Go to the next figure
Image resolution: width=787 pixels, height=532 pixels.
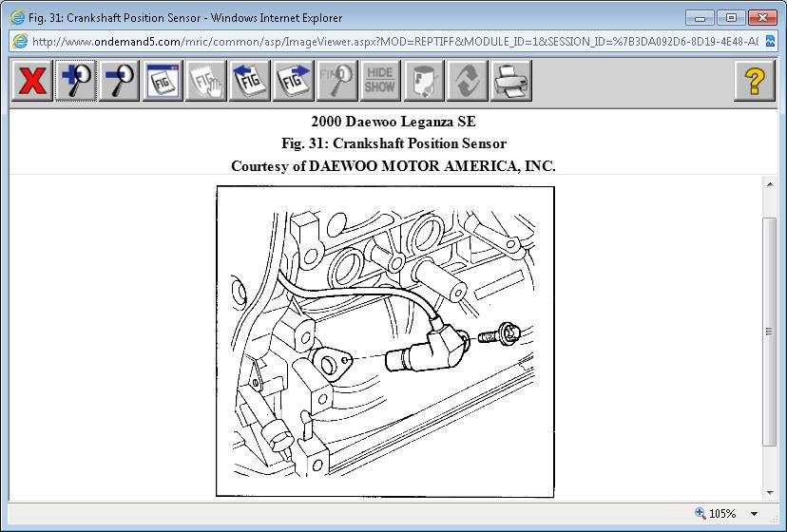[x=293, y=81]
